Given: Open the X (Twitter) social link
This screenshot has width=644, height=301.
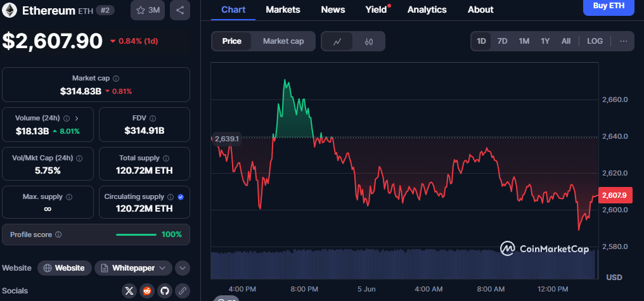Looking at the screenshot, I should click(x=129, y=291).
